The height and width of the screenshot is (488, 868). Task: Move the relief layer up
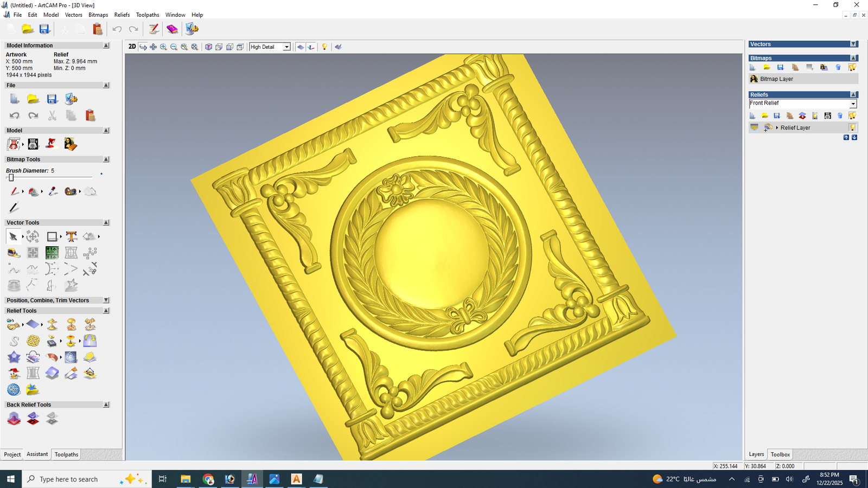[846, 138]
